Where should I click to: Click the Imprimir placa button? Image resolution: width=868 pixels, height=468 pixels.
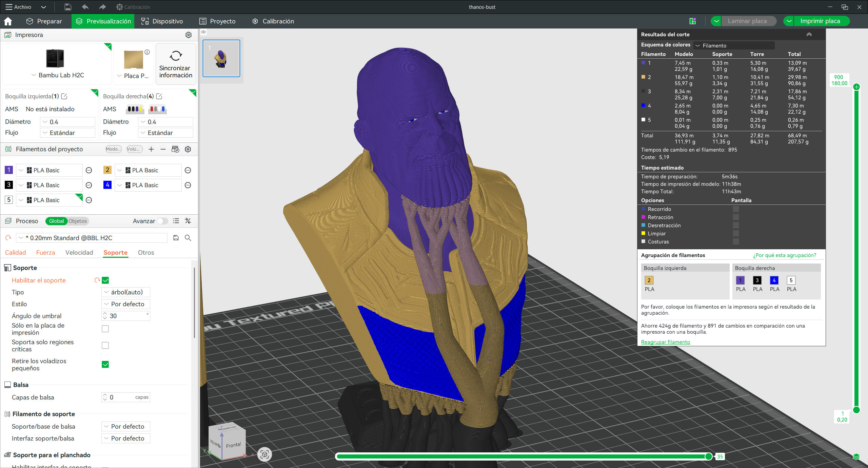pyautogui.click(x=820, y=21)
